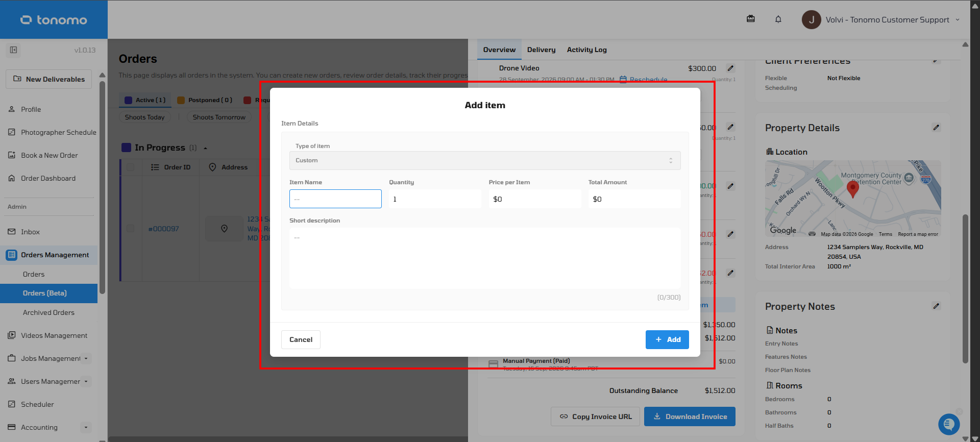
Task: Toggle the select-all orders checkbox
Action: (x=131, y=167)
